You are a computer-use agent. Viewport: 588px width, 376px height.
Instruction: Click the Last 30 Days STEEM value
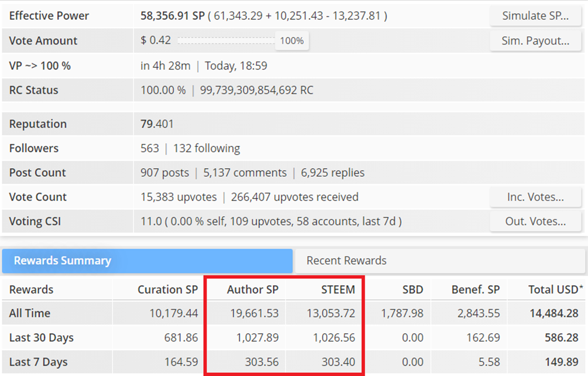334,337
